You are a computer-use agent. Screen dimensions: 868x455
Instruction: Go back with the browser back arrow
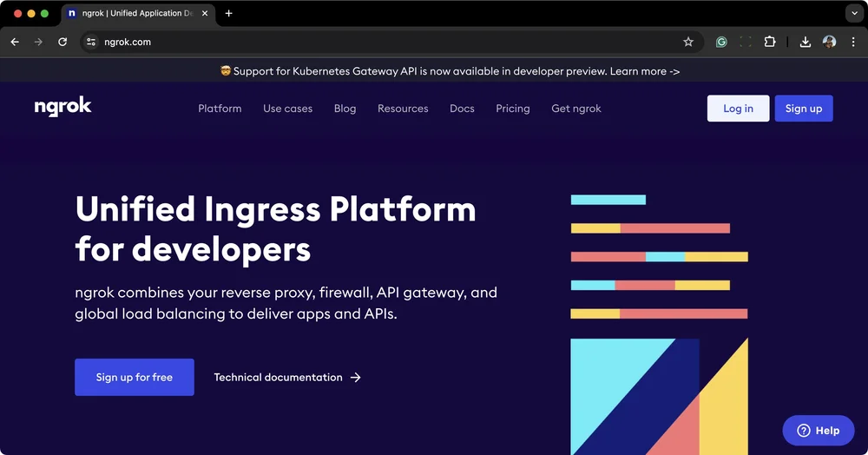(15, 42)
